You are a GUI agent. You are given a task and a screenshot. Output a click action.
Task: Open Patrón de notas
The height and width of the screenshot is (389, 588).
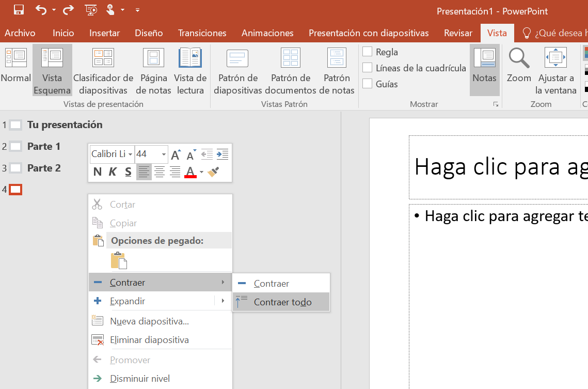(x=337, y=71)
